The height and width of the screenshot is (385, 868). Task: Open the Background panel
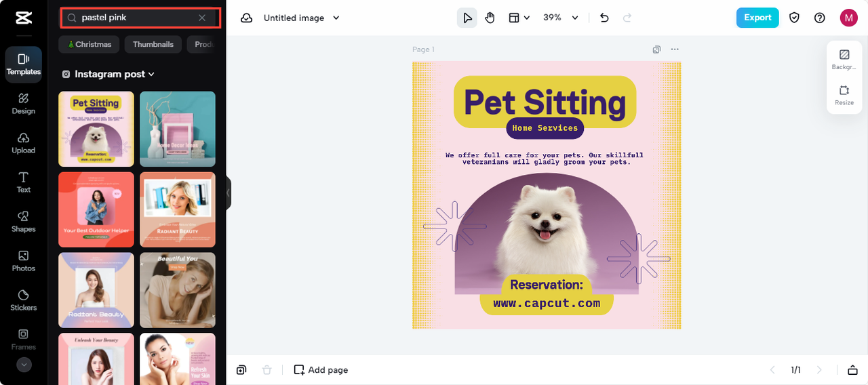(x=844, y=60)
